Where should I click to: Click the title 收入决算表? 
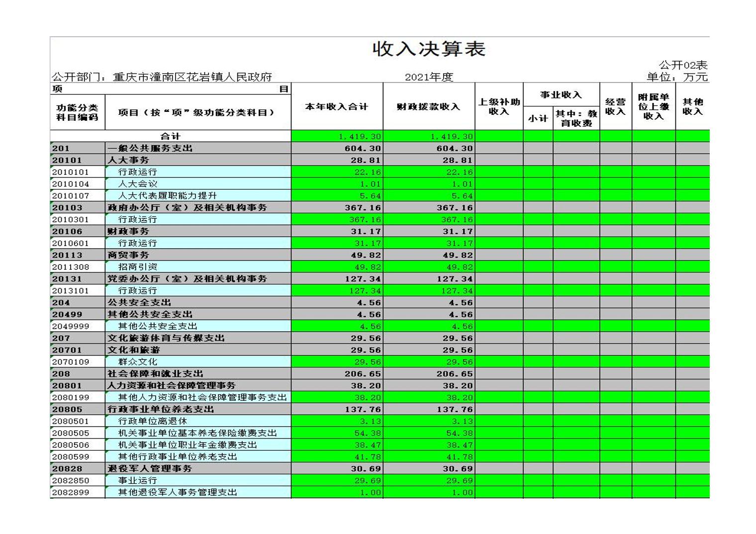[429, 49]
